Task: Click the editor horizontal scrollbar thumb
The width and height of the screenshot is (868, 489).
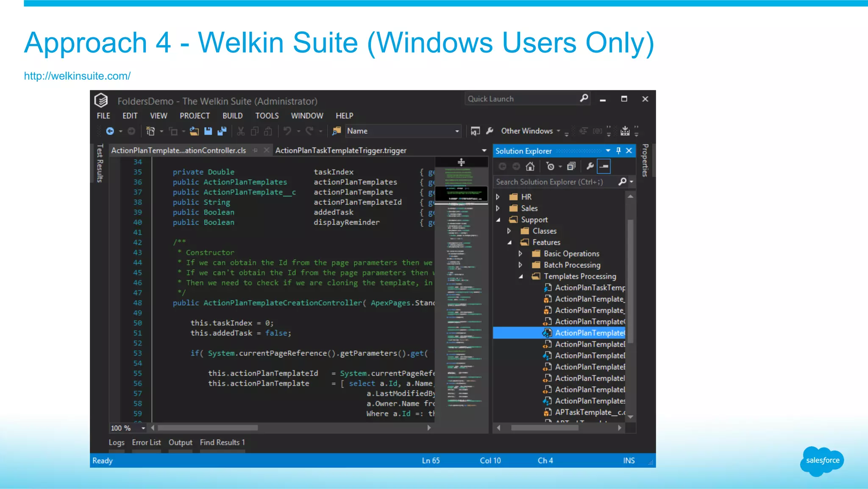Action: click(x=208, y=428)
